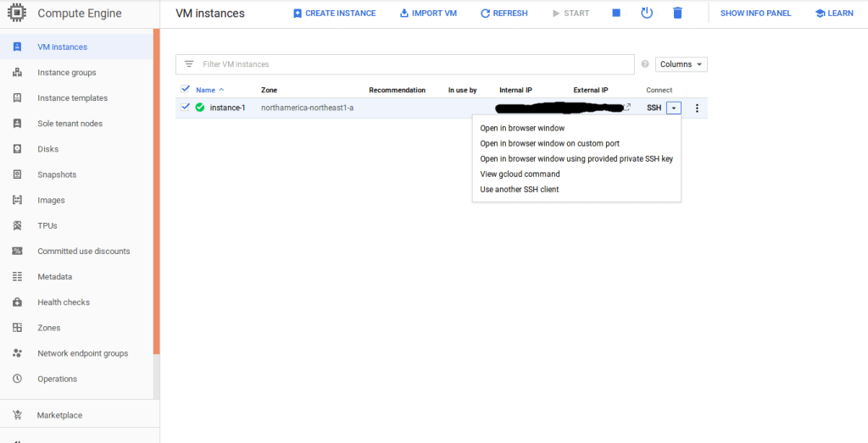Click the delete trash can icon
The width and height of the screenshot is (868, 443).
677,14
